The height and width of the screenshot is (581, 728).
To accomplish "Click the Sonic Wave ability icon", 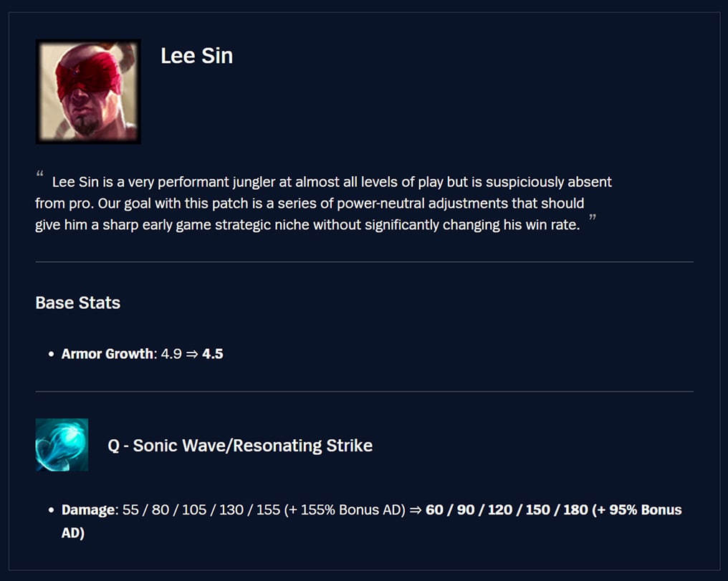I will pyautogui.click(x=62, y=445).
